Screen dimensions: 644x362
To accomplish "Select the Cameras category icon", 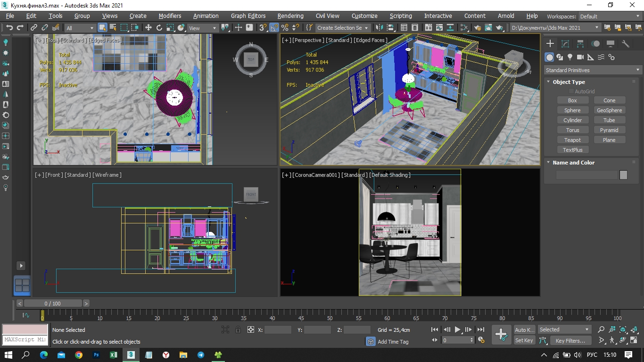I will (x=580, y=57).
